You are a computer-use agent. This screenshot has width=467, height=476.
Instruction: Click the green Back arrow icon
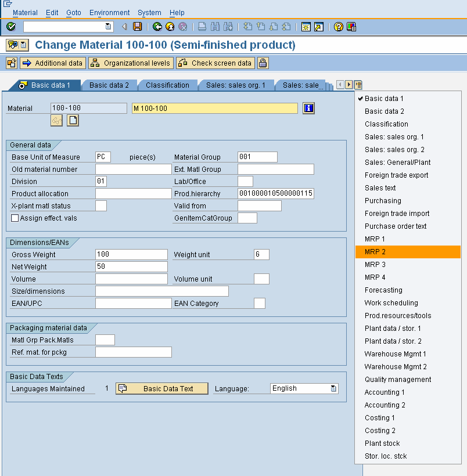tap(157, 27)
